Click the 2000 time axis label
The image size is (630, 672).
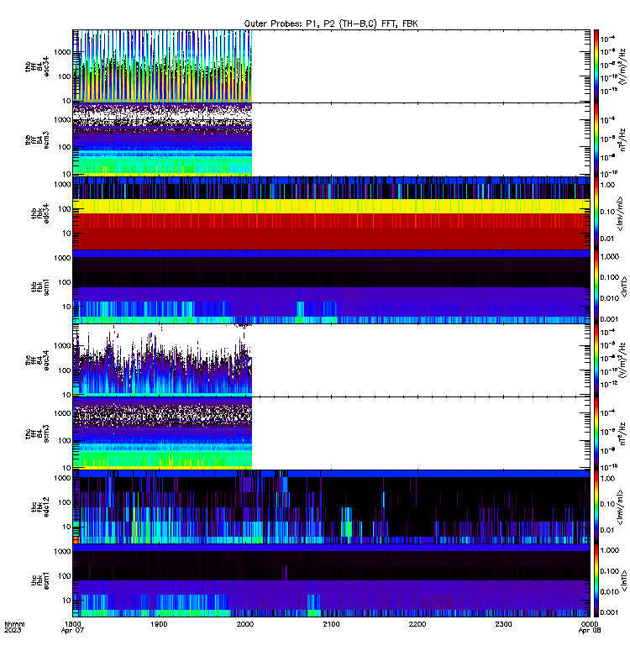click(x=245, y=624)
